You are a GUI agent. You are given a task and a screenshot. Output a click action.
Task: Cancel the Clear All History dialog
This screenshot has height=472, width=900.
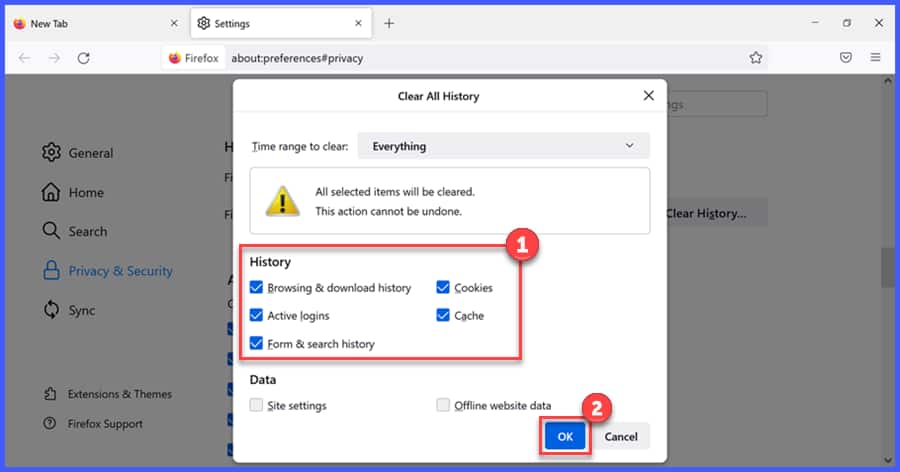621,437
